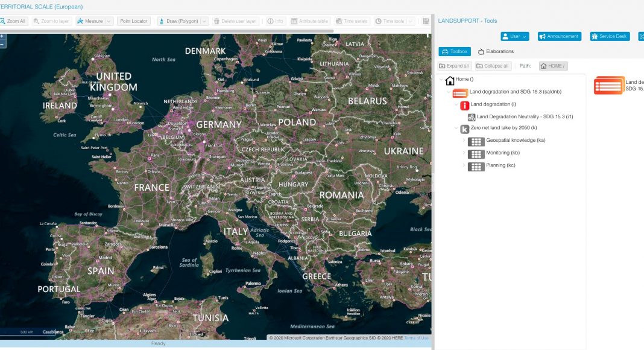Click the orange saldnb toolbox tree icon

(x=460, y=94)
